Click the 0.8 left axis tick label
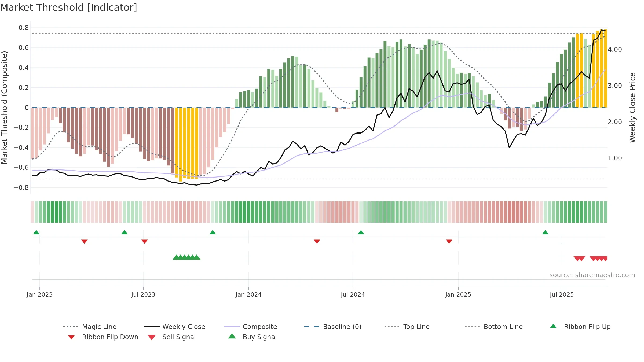 click(24, 28)
